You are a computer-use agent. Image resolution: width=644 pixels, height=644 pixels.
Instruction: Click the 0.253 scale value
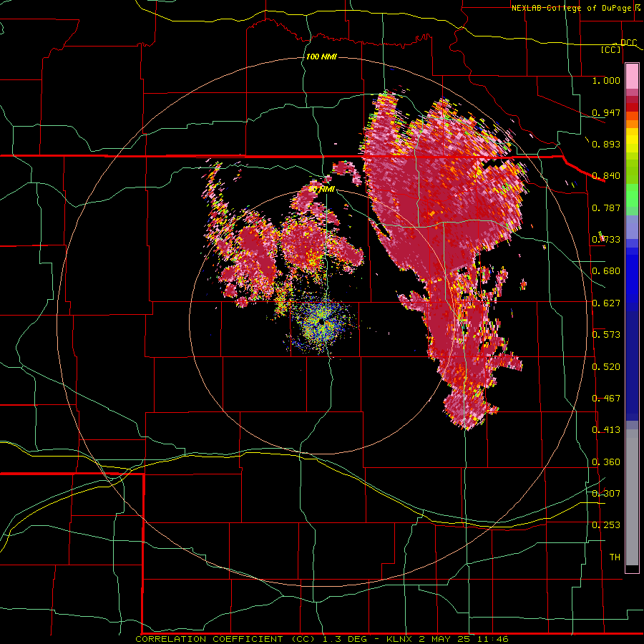(x=606, y=525)
